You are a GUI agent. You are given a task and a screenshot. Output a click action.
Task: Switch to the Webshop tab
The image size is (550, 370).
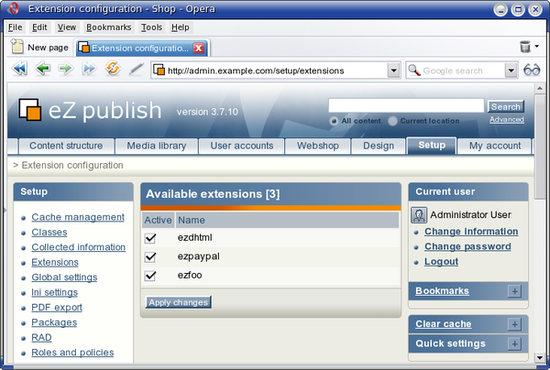point(318,146)
